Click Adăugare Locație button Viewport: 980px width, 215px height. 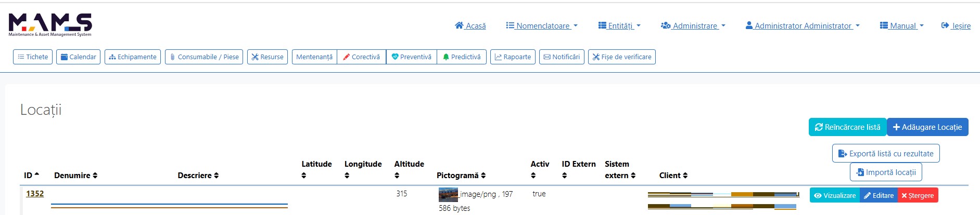click(927, 127)
